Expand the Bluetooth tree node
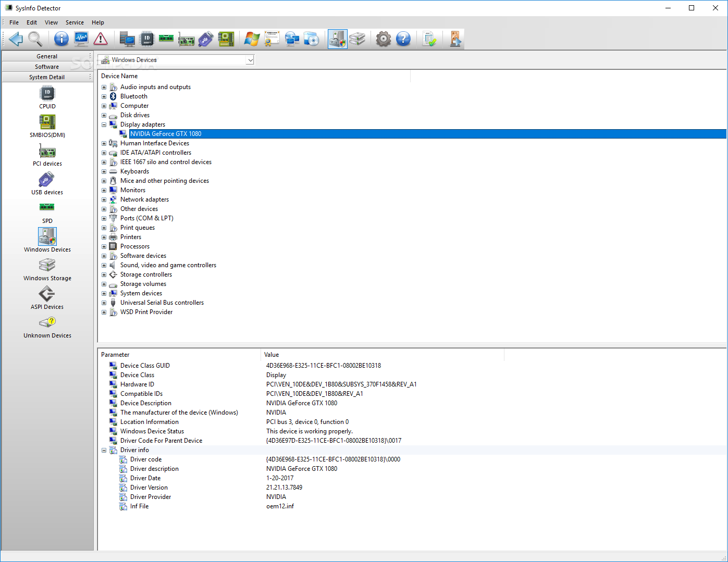Image resolution: width=728 pixels, height=562 pixels. click(x=104, y=96)
